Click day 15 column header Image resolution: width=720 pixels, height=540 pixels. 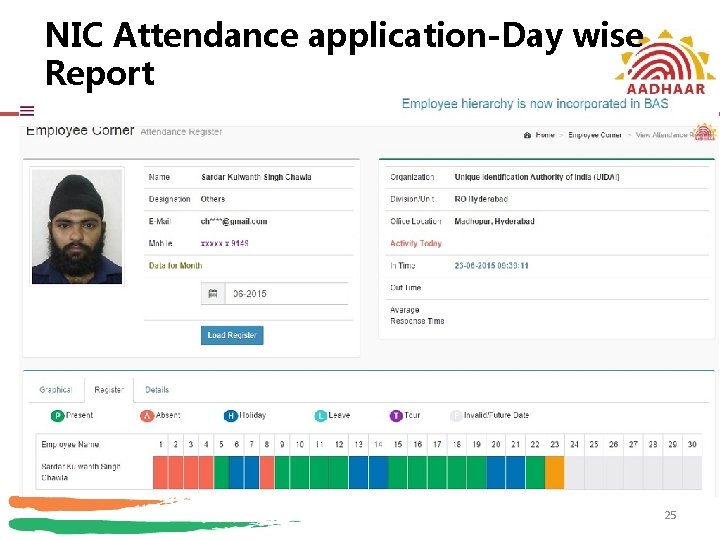(x=398, y=444)
